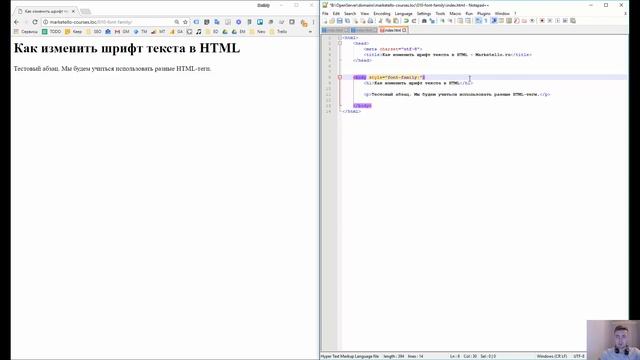The height and width of the screenshot is (360, 640).
Task: Show hidden bookmarks via overflow chevron
Action: [310, 31]
